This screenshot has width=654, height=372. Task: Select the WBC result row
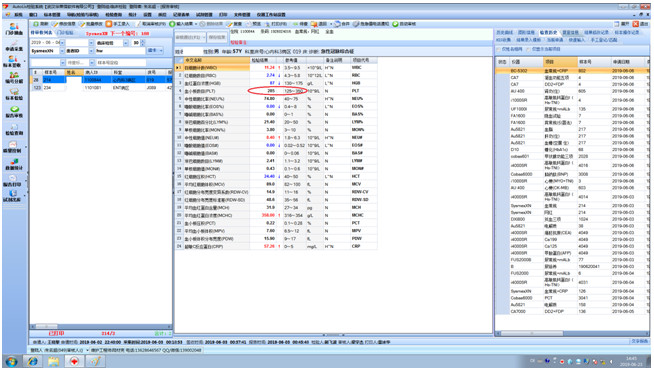coord(276,68)
